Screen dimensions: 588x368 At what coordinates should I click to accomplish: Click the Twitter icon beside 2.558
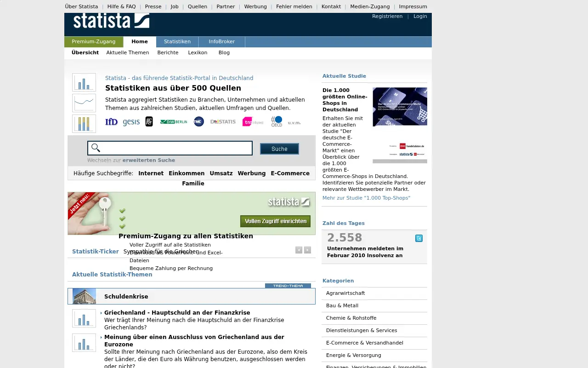coord(419,238)
